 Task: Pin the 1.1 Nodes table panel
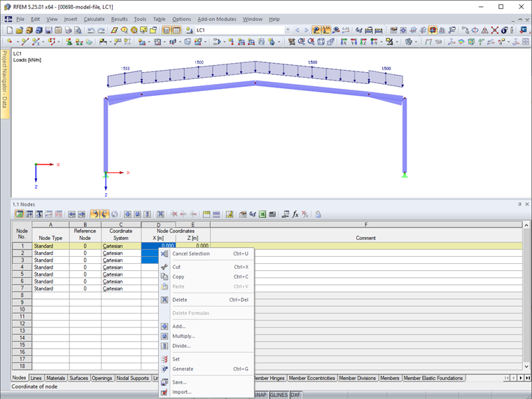[519, 204]
